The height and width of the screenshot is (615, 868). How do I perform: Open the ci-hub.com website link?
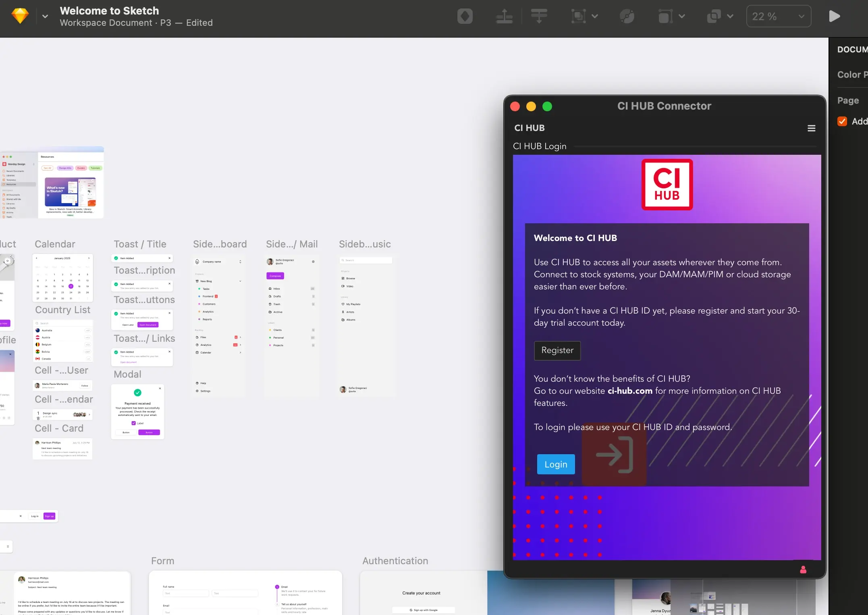click(x=629, y=391)
